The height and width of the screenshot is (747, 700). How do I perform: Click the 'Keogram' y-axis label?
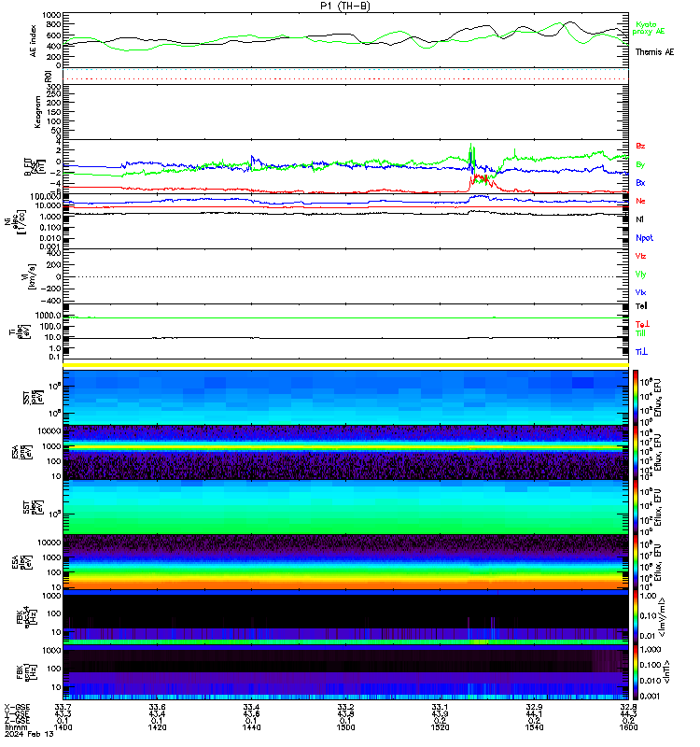pyautogui.click(x=37, y=112)
